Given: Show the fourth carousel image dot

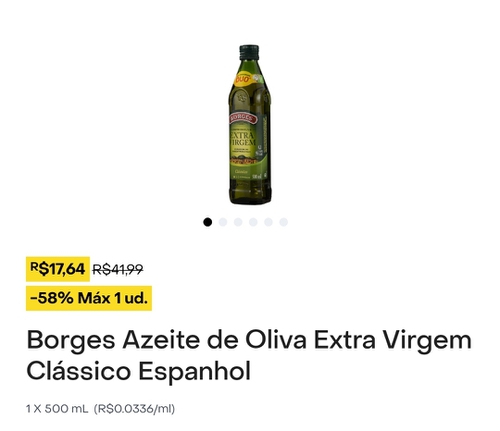Looking at the screenshot, I should click(x=253, y=222).
